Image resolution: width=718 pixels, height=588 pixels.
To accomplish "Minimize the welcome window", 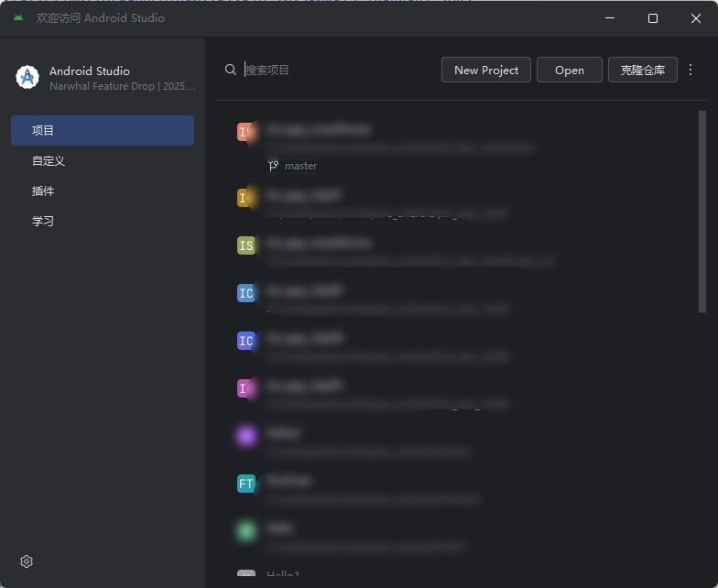I will click(610, 18).
